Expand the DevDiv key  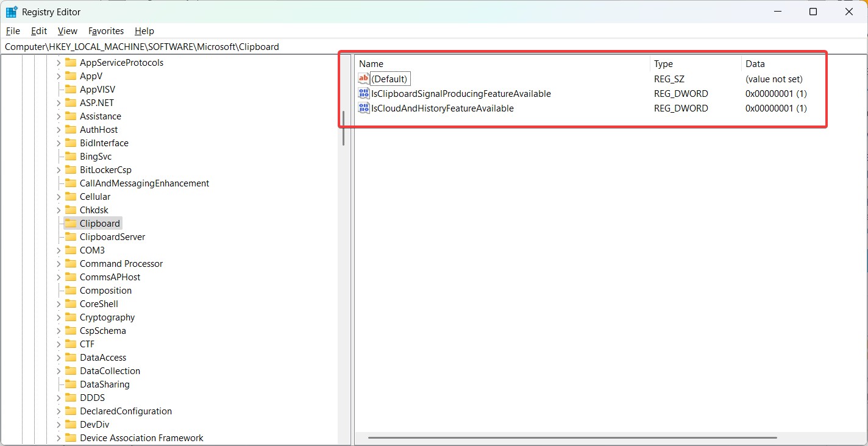coord(59,424)
